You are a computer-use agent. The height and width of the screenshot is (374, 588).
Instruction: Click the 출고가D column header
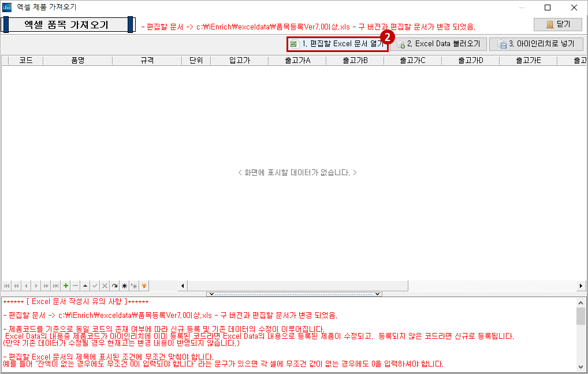point(471,60)
